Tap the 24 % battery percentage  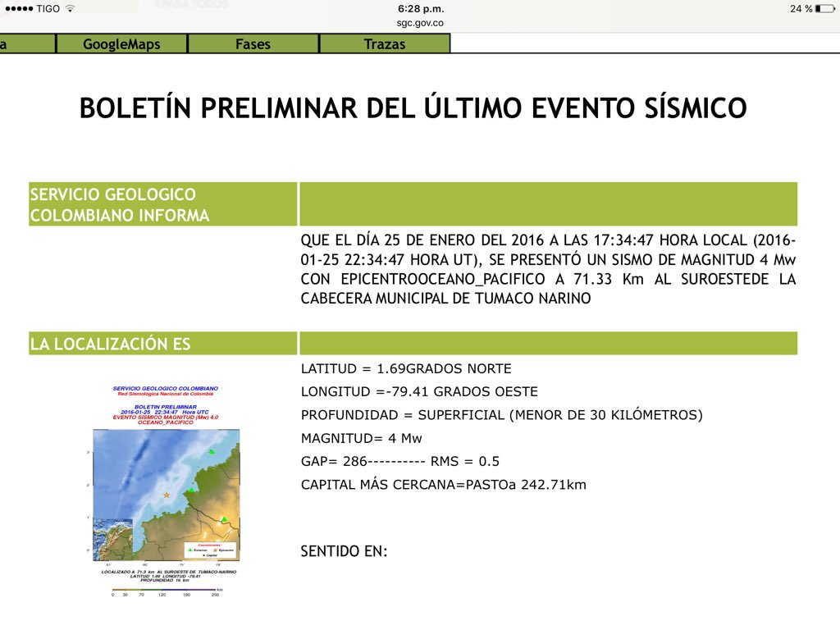coord(801,8)
